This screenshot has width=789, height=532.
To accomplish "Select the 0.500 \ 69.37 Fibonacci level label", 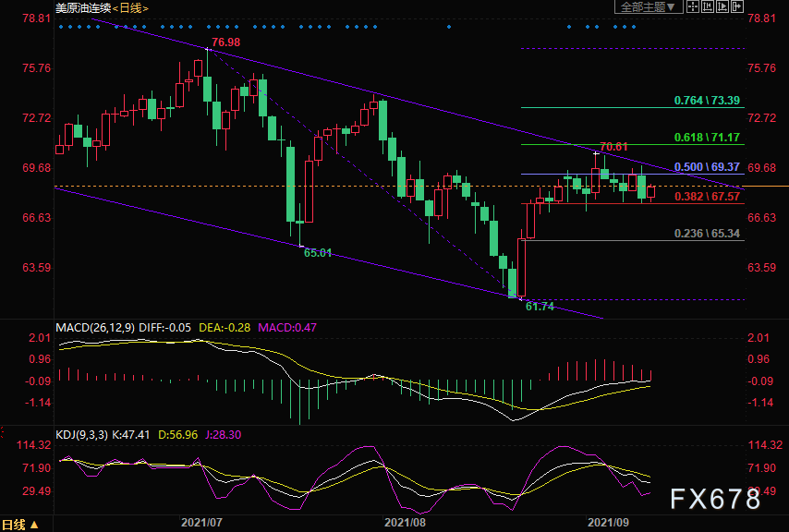I will coord(707,167).
